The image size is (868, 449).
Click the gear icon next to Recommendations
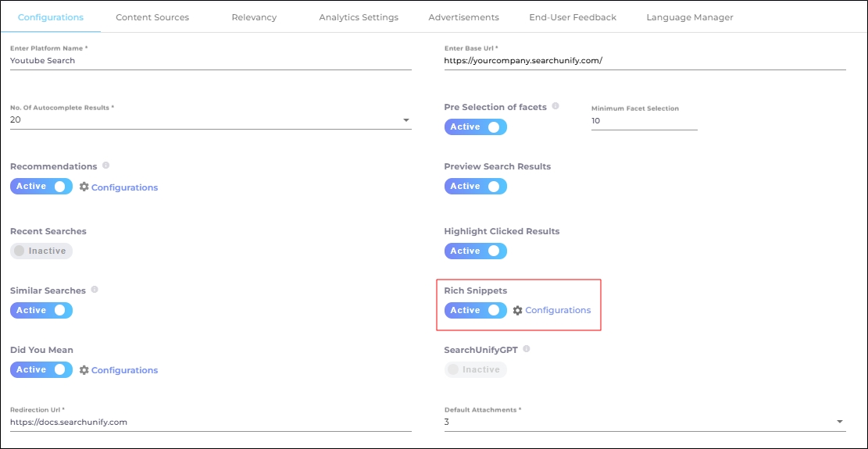tap(84, 187)
